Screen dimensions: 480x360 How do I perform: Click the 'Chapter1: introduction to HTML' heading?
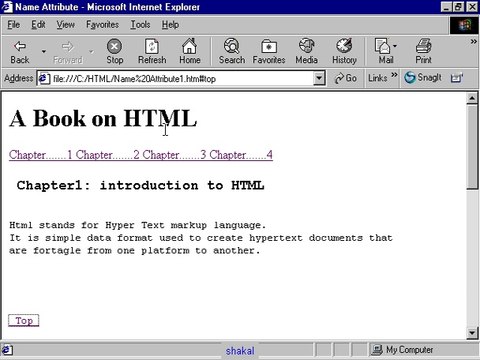pyautogui.click(x=140, y=185)
